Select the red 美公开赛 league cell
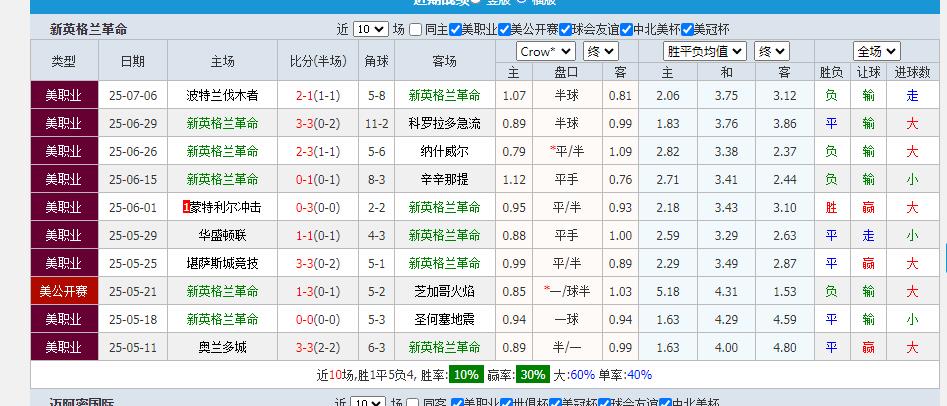947x406 pixels. click(x=64, y=292)
